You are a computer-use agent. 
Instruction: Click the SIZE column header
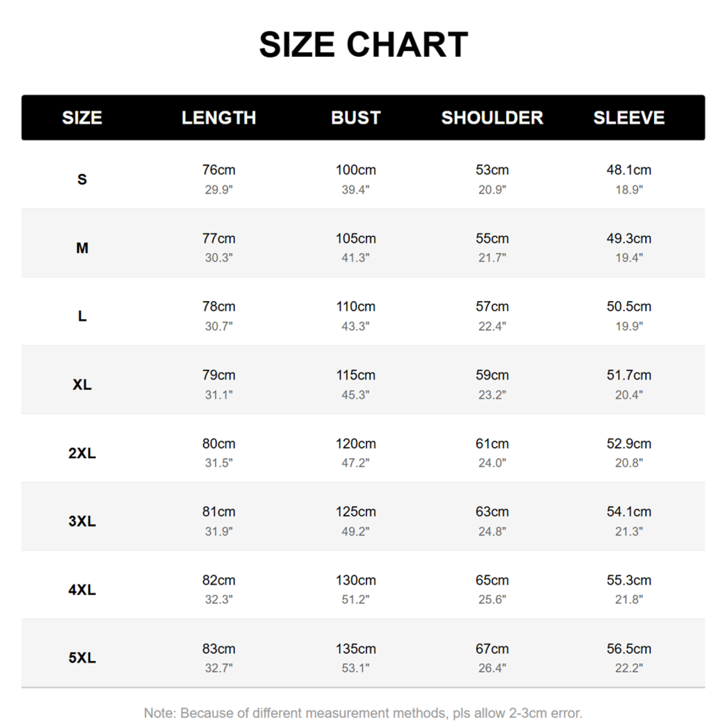82,118
